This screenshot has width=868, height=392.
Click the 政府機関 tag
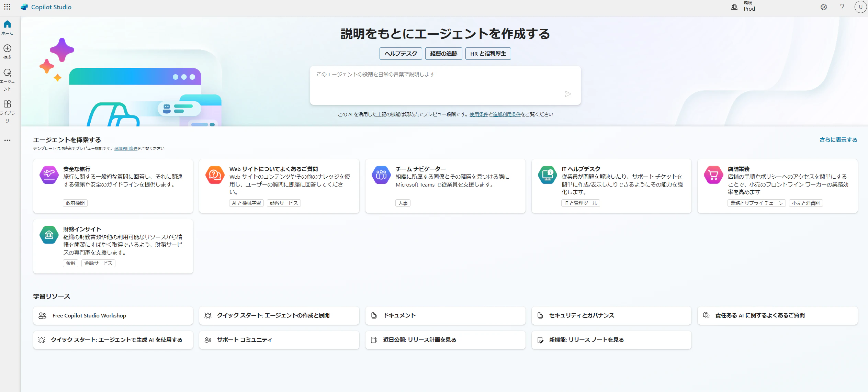[x=75, y=203]
